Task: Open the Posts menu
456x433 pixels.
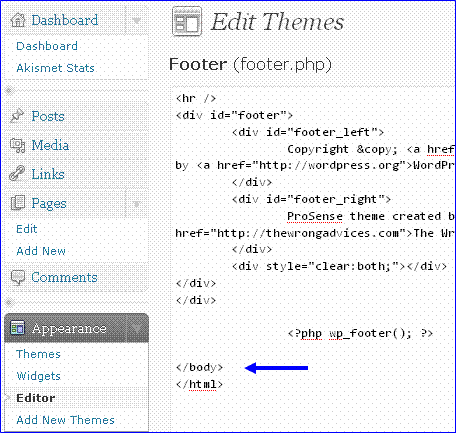Action: [x=48, y=116]
